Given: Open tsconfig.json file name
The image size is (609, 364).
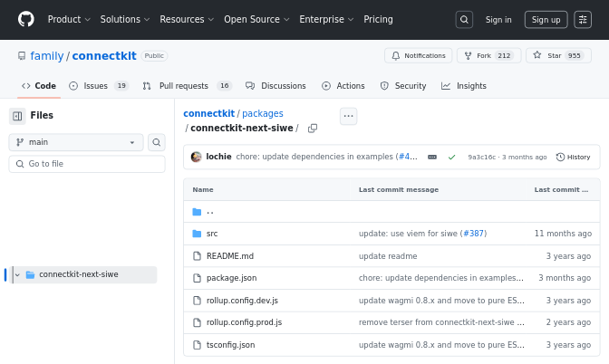Looking at the screenshot, I should (231, 345).
